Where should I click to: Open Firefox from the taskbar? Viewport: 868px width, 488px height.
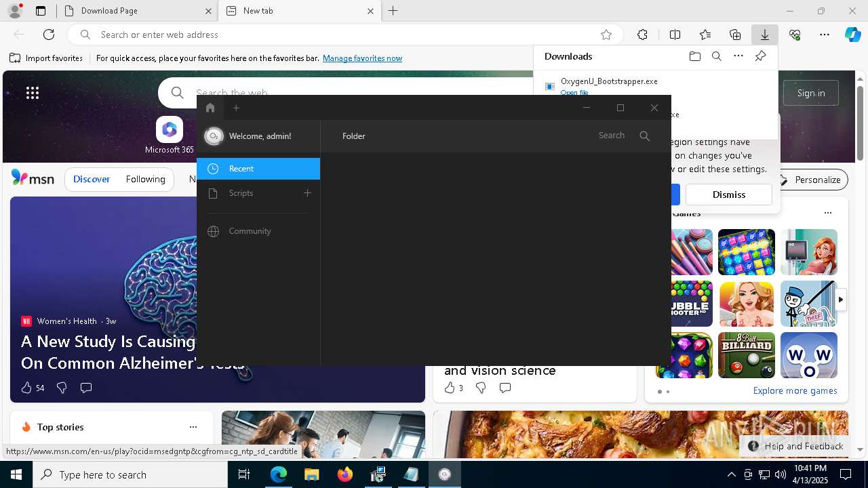(x=345, y=474)
